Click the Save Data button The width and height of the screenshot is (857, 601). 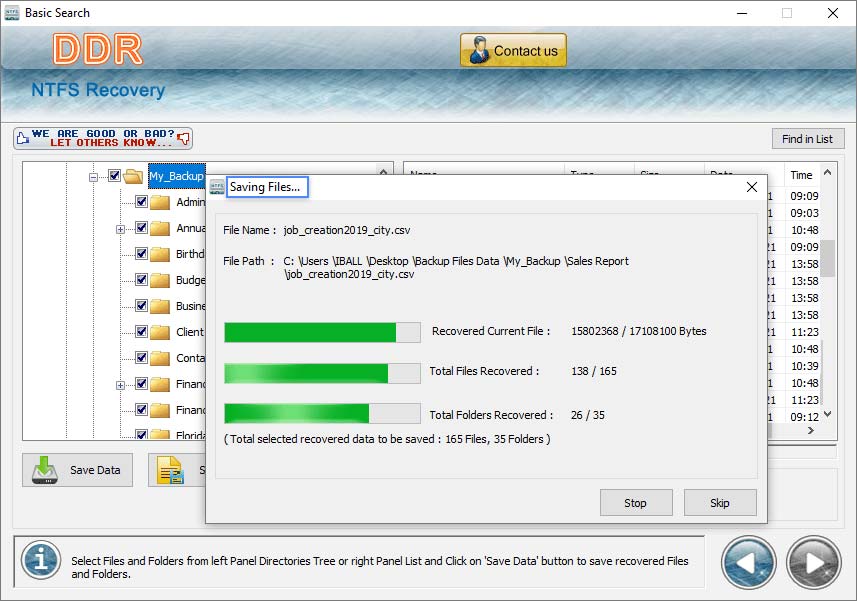tap(78, 470)
